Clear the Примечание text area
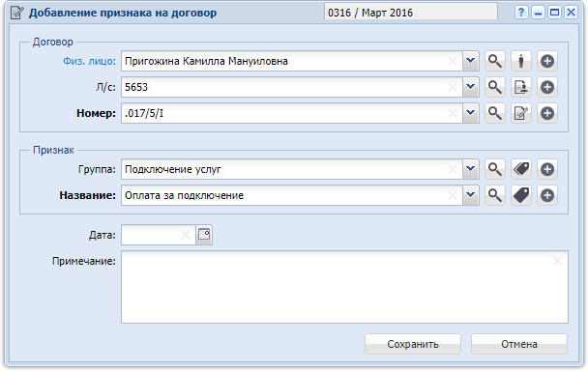Image resolution: width=588 pixels, height=371 pixels. point(558,261)
